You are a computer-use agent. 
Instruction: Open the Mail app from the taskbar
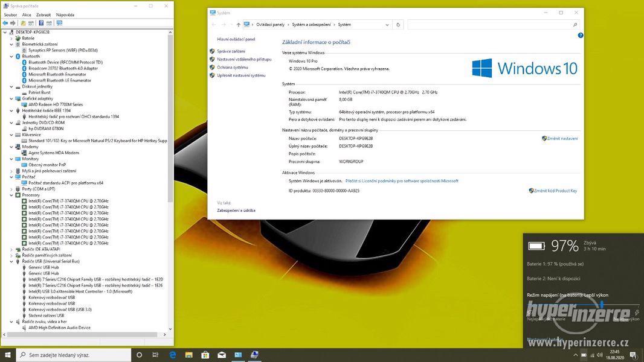click(x=221, y=355)
